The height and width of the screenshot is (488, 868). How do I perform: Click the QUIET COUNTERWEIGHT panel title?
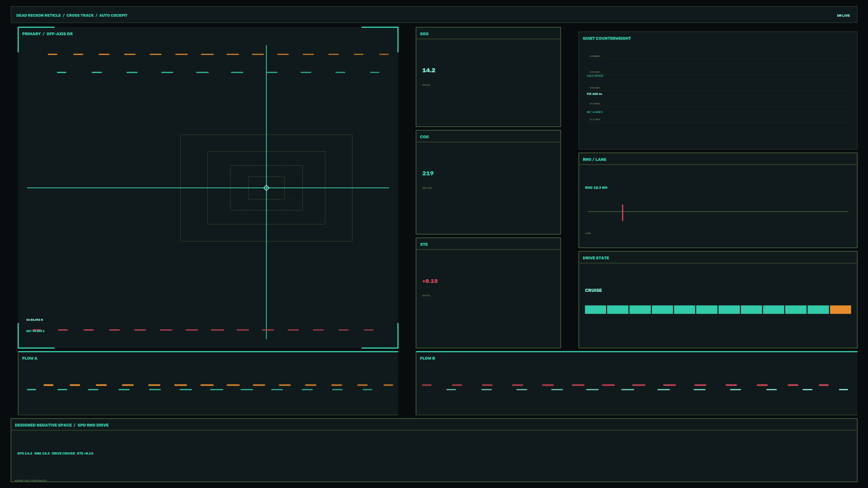[606, 38]
